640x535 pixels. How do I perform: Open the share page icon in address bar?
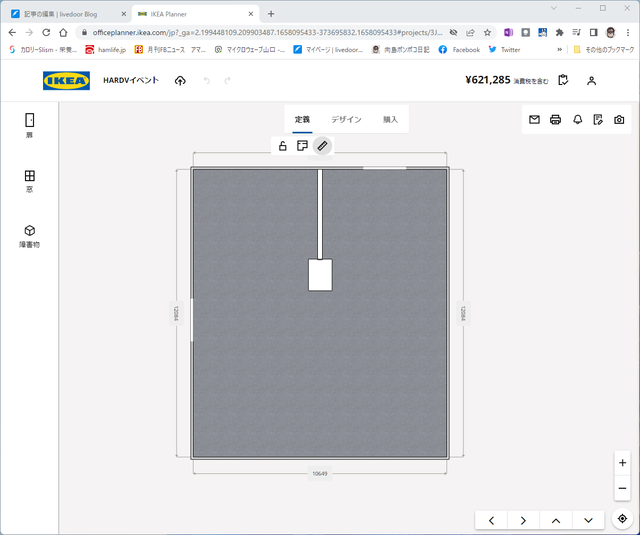[470, 33]
